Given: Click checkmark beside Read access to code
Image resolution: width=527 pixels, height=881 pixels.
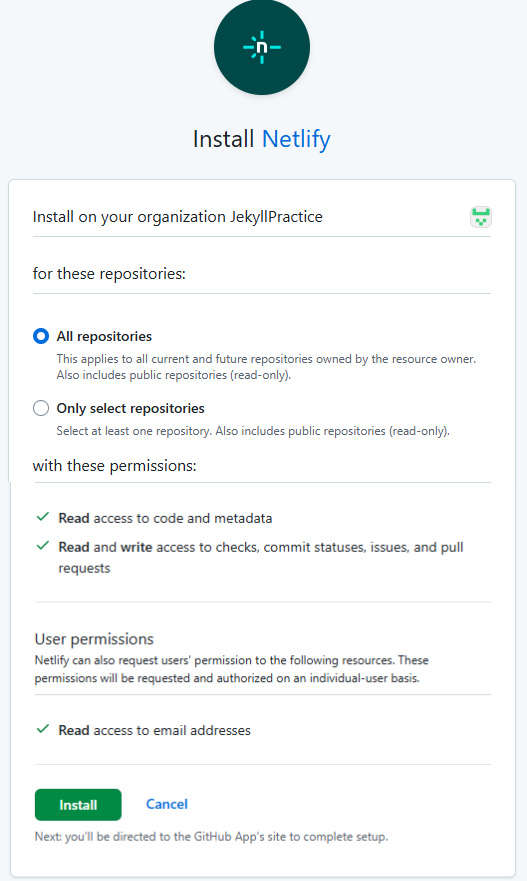Looking at the screenshot, I should (43, 517).
